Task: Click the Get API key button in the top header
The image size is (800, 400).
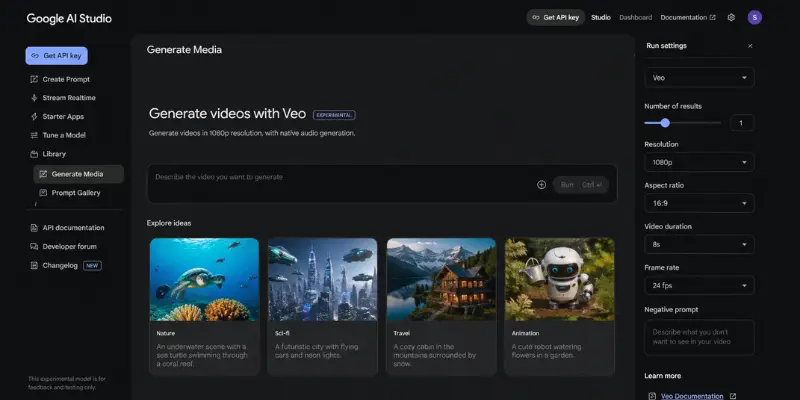Action: 556,17
